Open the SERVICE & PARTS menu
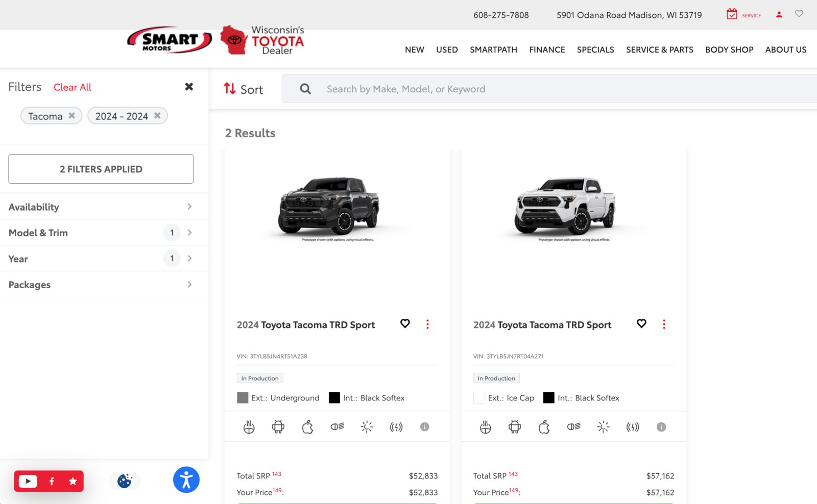 click(660, 49)
